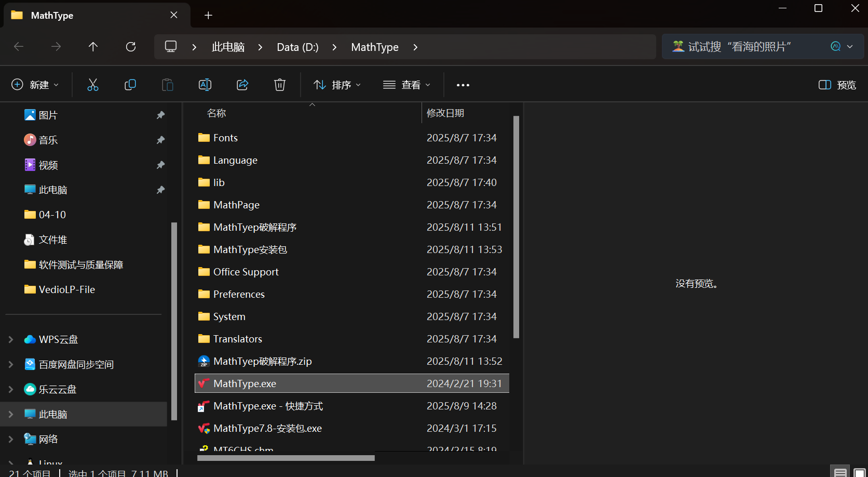Image resolution: width=868 pixels, height=477 pixels.
Task: Expand the selected 此电脑 tree node
Action: tap(11, 414)
